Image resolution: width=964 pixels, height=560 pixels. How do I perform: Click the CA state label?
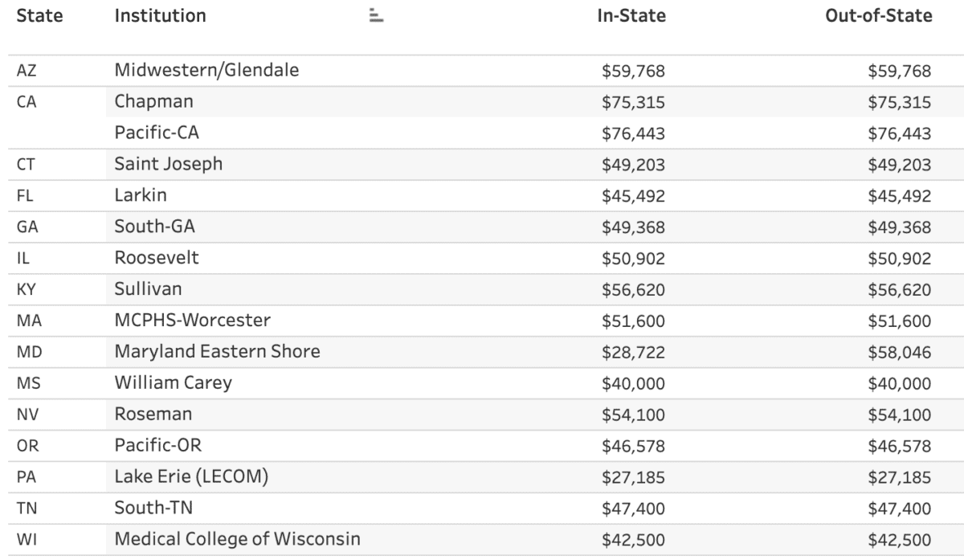[26, 103]
